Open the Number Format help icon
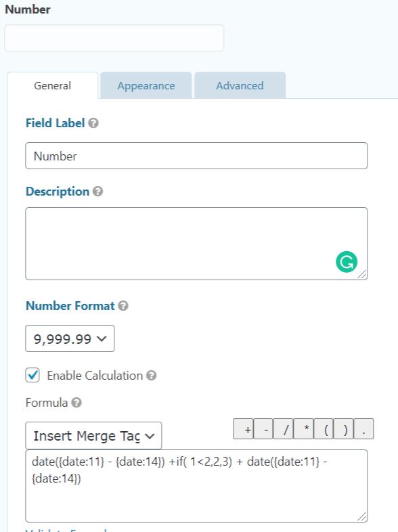Screen dimensions: 398x532 point(123,306)
